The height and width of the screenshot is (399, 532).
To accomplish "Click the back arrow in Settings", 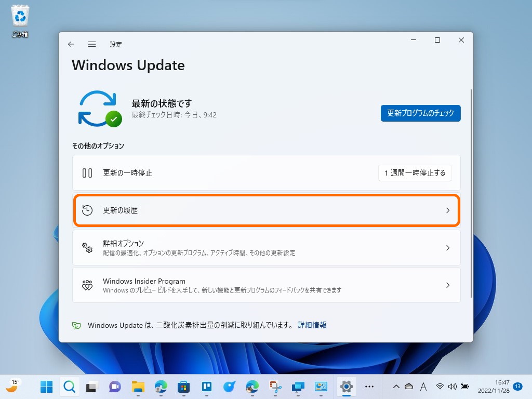I will click(x=71, y=44).
